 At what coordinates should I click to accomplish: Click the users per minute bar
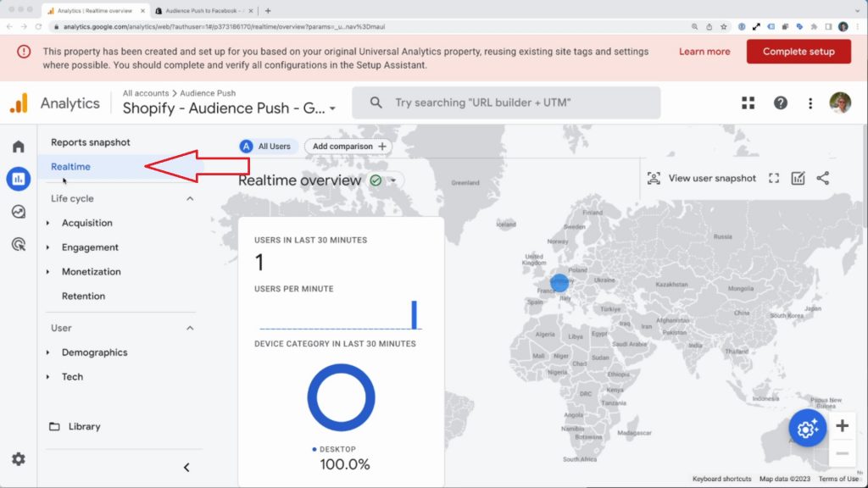coord(414,315)
